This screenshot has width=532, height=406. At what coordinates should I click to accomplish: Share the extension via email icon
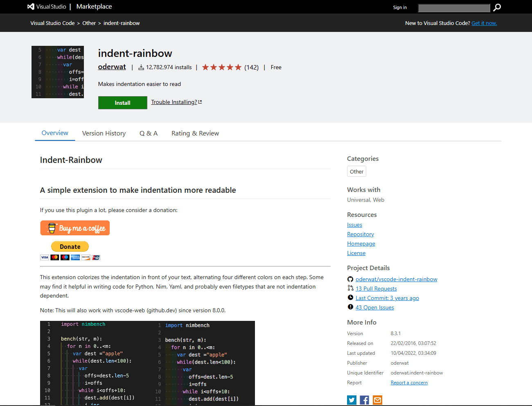click(x=377, y=400)
